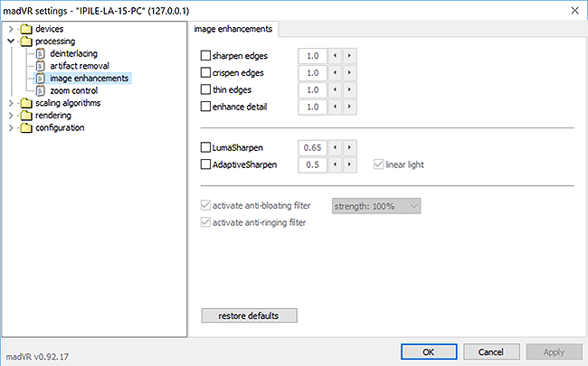This screenshot has height=366, width=588.
Task: Toggle the linear light checkbox
Action: (x=378, y=164)
